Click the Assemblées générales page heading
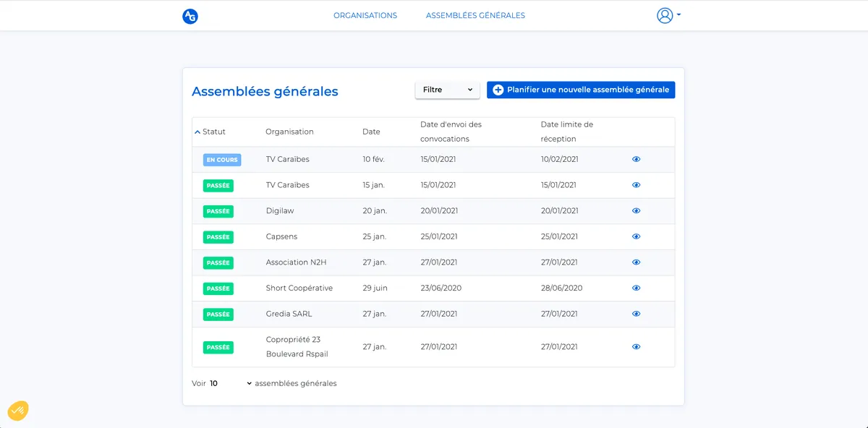Viewport: 868px width, 428px height. (265, 91)
